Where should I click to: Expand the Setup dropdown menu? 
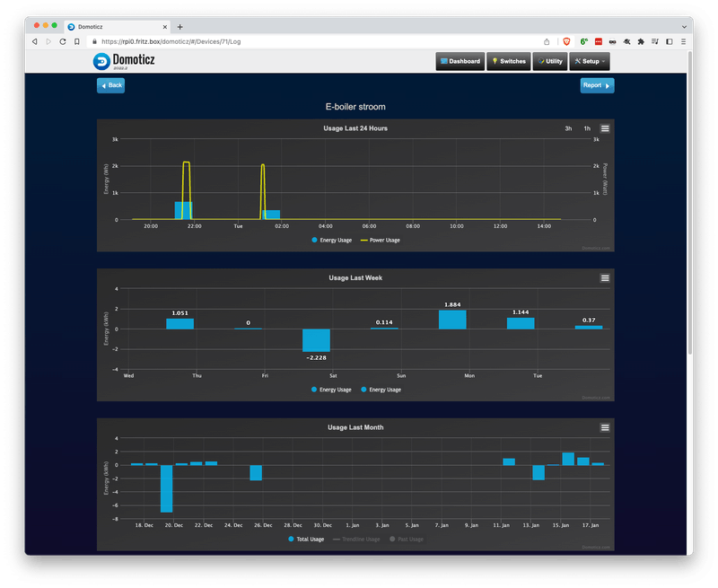coord(604,61)
